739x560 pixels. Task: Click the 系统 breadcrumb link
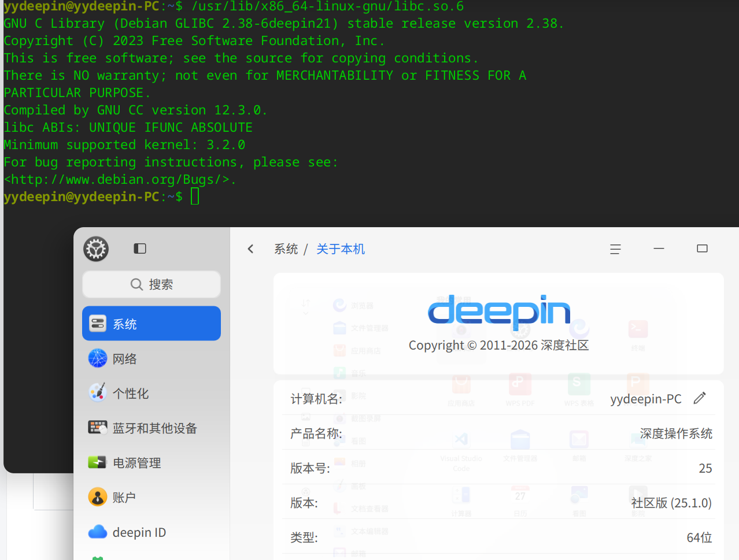pyautogui.click(x=286, y=249)
